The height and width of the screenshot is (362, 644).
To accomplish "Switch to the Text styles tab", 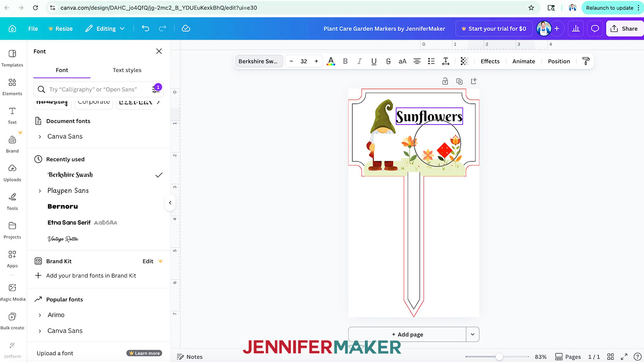I will point(127,70).
